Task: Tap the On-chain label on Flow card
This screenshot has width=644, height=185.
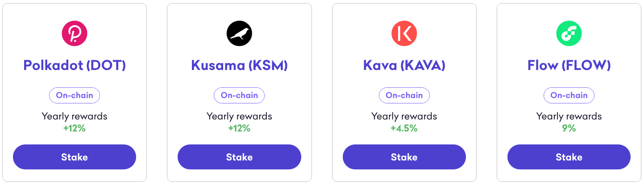Action: point(569,95)
